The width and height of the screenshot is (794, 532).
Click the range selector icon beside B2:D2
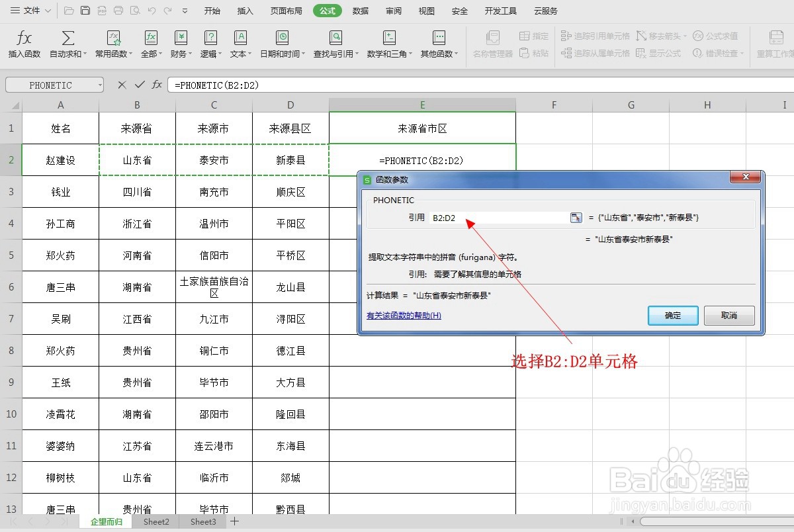click(x=575, y=217)
